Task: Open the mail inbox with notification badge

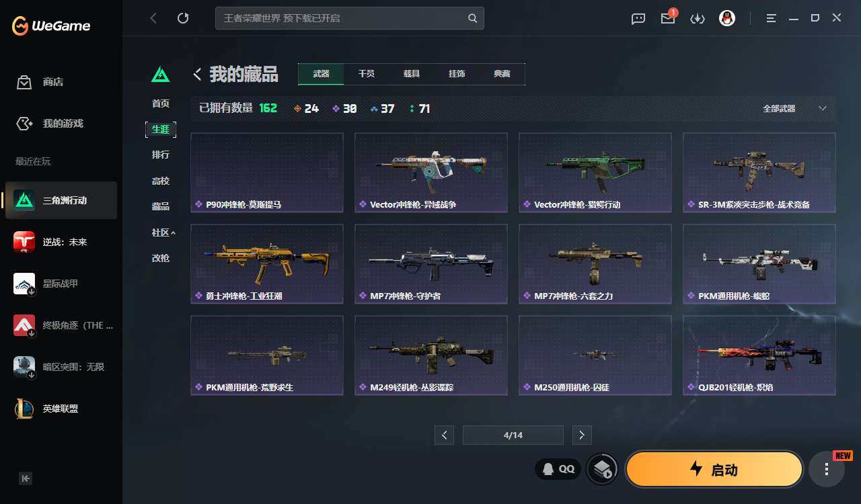Action: 668,18
